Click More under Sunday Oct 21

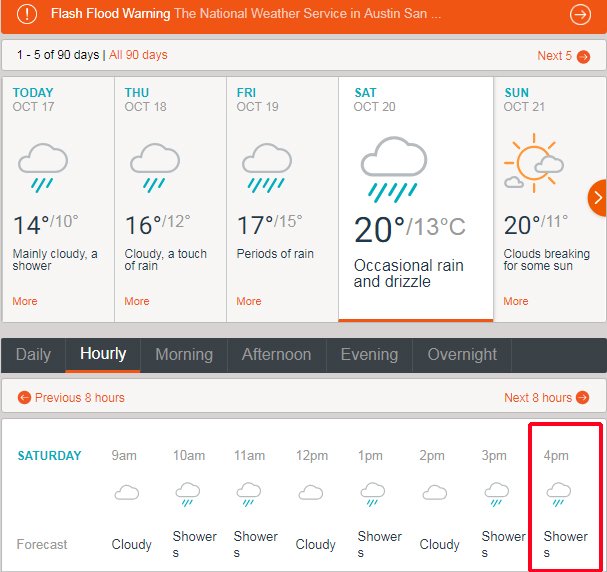pos(516,301)
